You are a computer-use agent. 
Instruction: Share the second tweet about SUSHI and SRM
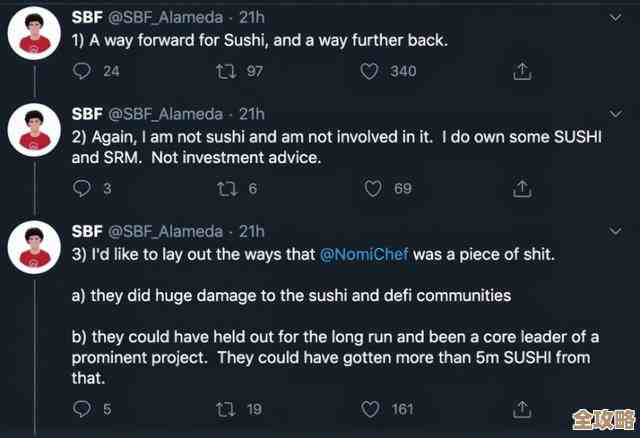pyautogui.click(x=521, y=188)
